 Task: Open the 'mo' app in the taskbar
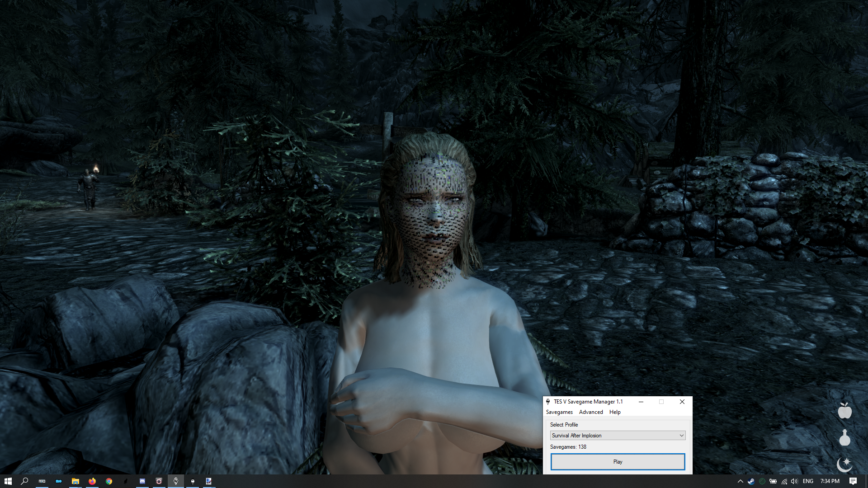point(42,481)
